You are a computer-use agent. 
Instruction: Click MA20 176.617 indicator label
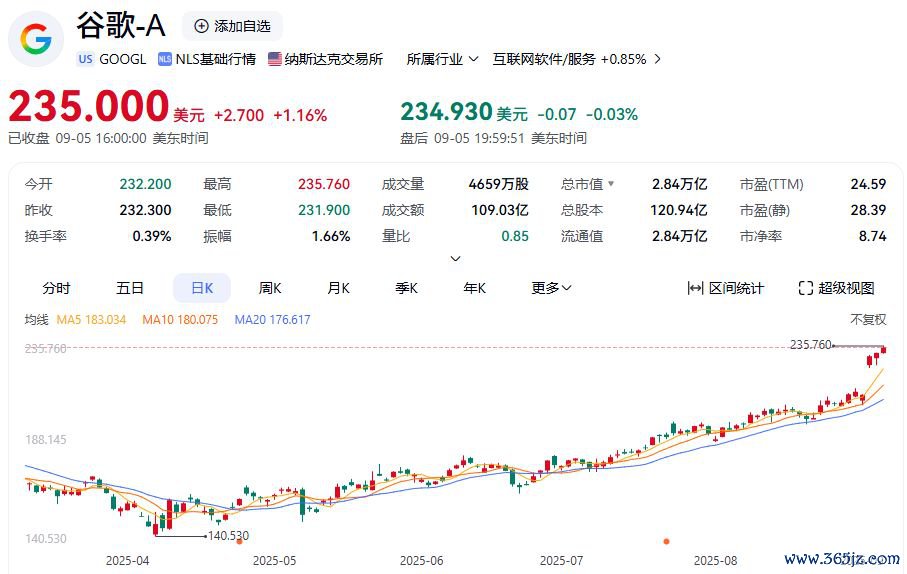pos(272,319)
